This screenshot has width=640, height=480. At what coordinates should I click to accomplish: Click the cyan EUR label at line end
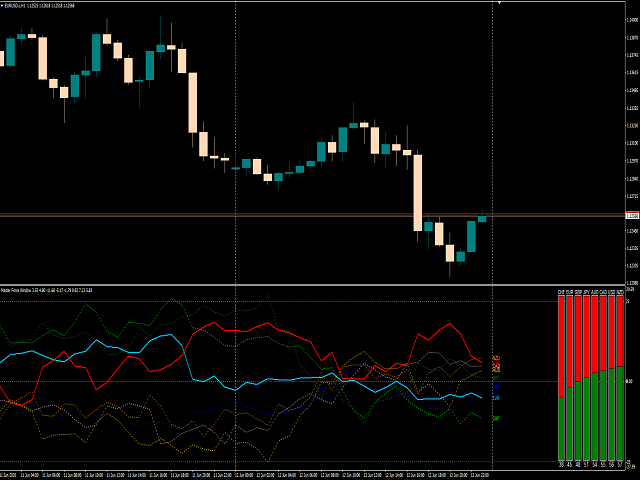click(496, 398)
